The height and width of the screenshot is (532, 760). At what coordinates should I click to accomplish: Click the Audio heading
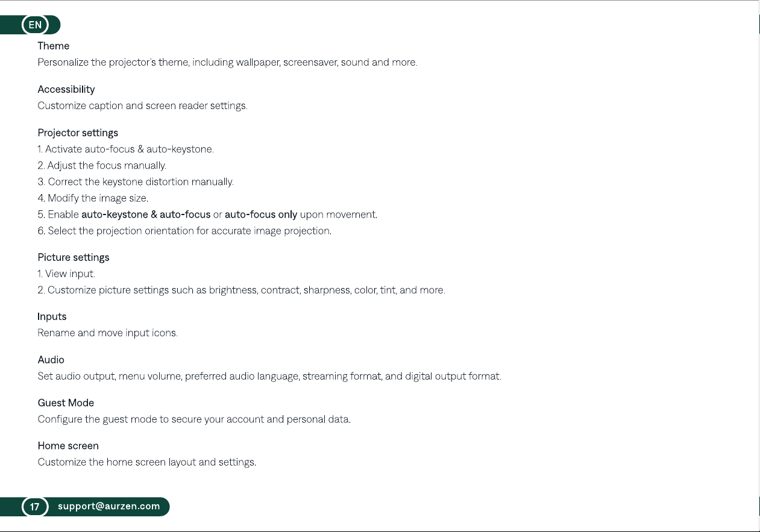(x=51, y=360)
